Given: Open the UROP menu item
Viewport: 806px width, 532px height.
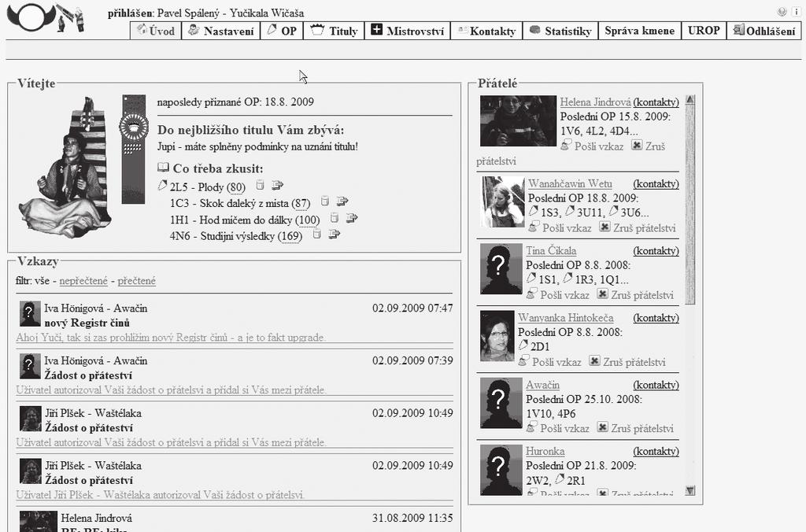Looking at the screenshot, I should point(704,31).
